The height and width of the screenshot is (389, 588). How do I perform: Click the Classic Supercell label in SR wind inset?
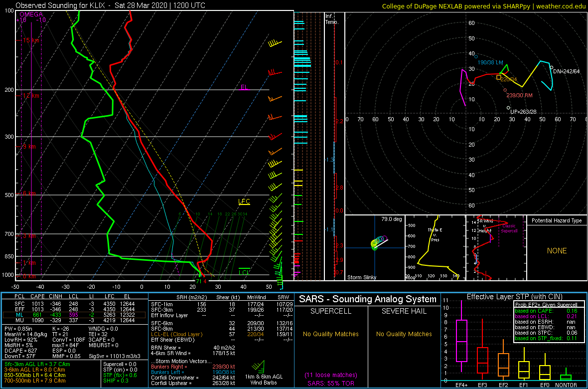pyautogui.click(x=510, y=228)
